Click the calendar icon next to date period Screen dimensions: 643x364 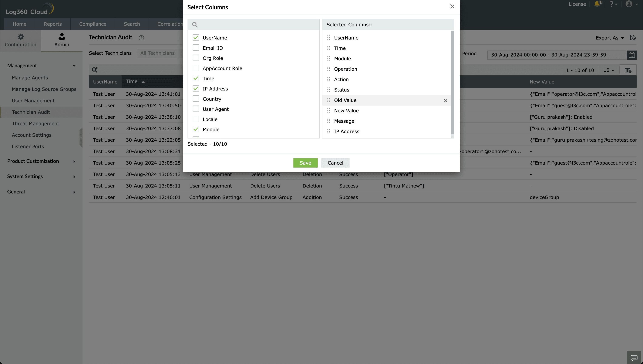632,55
